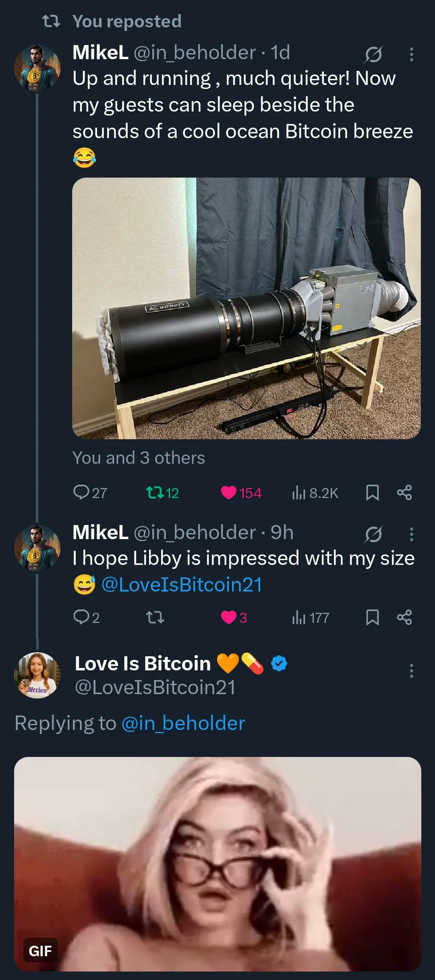Bookmark the first MikeL post
Image resolution: width=435 pixels, height=980 pixels.
372,492
